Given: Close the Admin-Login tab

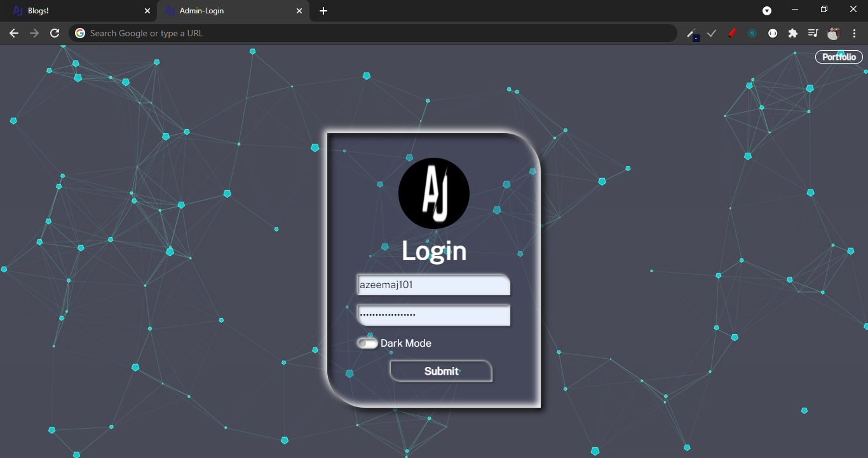Looking at the screenshot, I should point(299,11).
